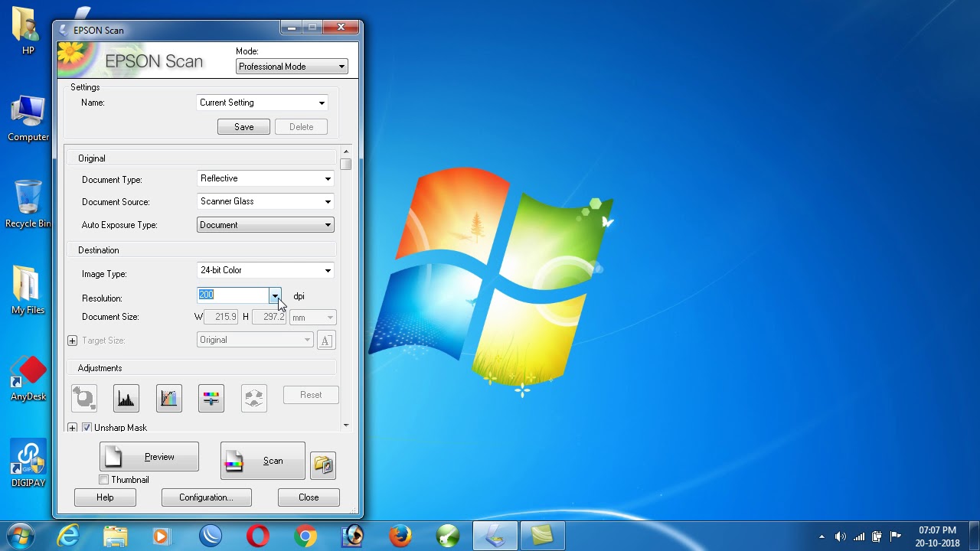
Task: Select the My Files desktop folder
Action: coord(28,291)
